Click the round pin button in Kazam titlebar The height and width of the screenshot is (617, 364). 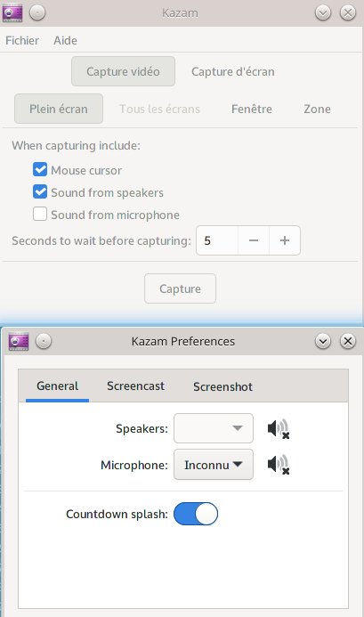pyautogui.click(x=37, y=13)
